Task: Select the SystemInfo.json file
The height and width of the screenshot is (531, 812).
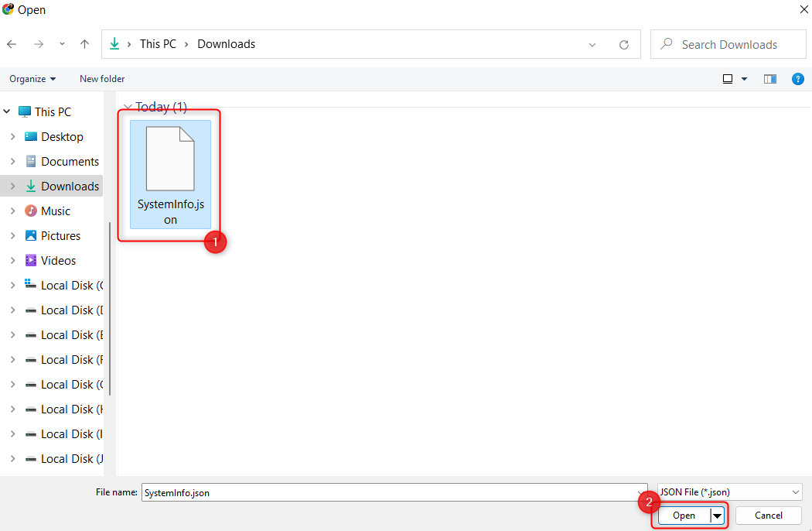Action: pyautogui.click(x=170, y=174)
